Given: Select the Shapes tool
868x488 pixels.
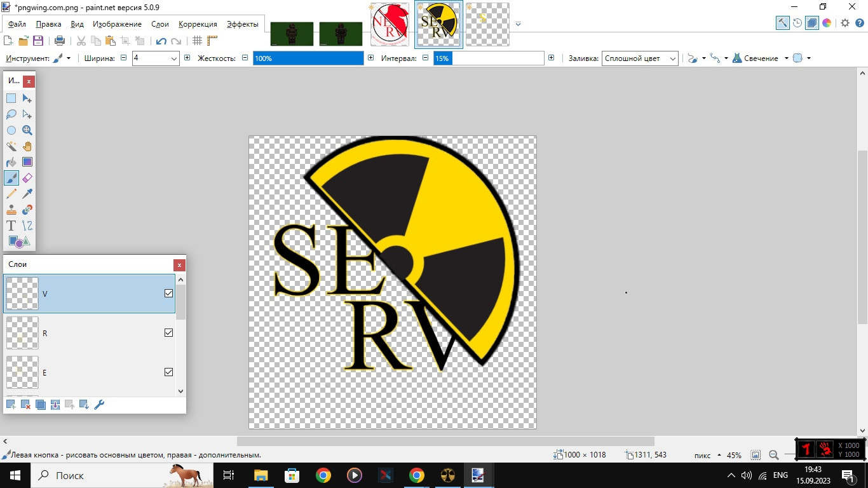Looking at the screenshot, I should [x=19, y=241].
